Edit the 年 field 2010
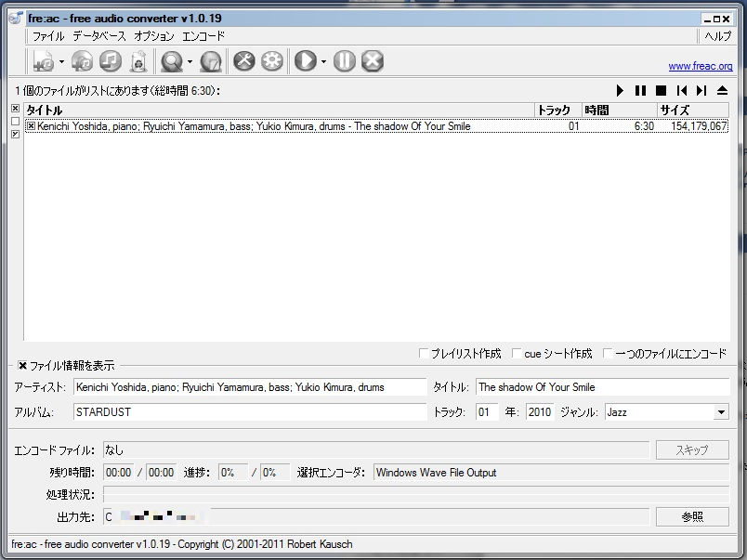Screen dimensions: 747x560 [540, 412]
